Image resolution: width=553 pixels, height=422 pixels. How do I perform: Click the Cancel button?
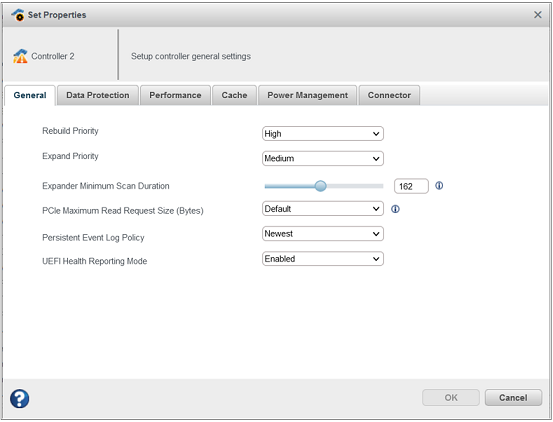pyautogui.click(x=513, y=398)
